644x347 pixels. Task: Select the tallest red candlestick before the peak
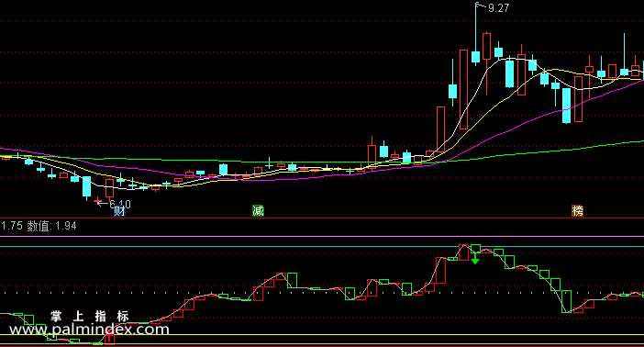click(x=463, y=90)
